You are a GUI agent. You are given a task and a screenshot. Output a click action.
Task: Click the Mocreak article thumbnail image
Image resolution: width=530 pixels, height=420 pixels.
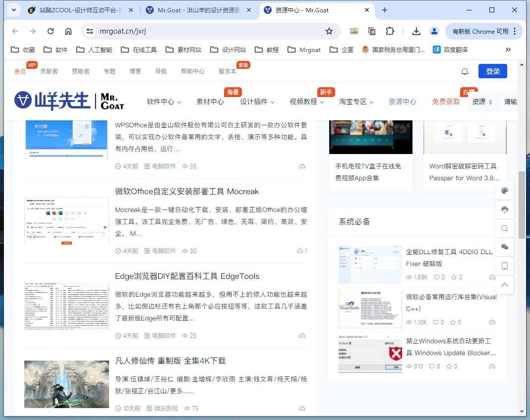pyautogui.click(x=66, y=220)
